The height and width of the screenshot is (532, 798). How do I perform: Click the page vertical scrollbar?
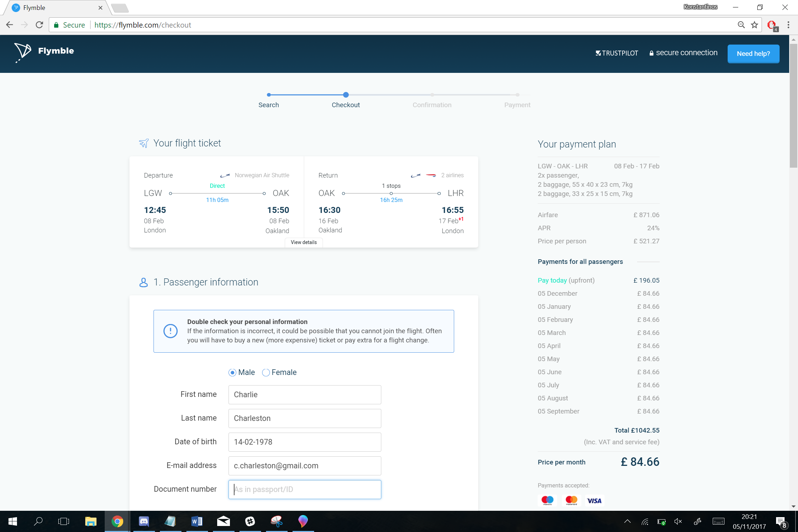pyautogui.click(x=793, y=105)
